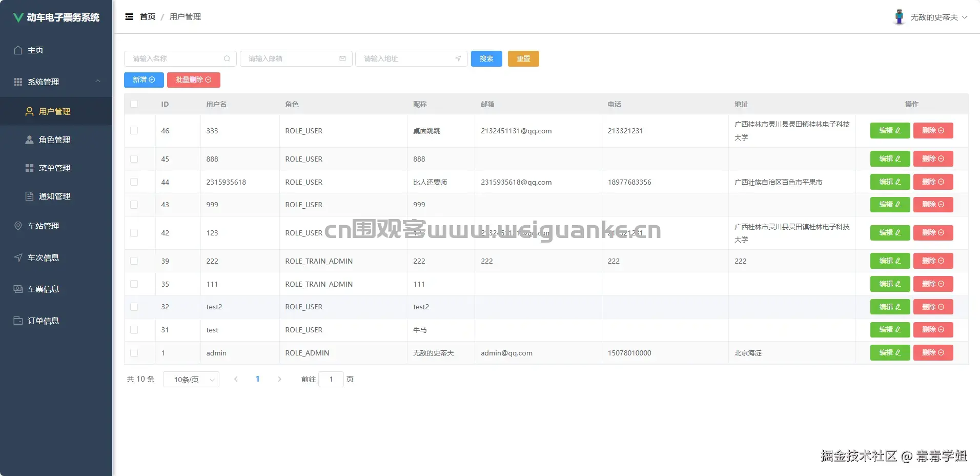Edit the user with ID 46
Viewport: 980px width, 476px height.
click(890, 130)
